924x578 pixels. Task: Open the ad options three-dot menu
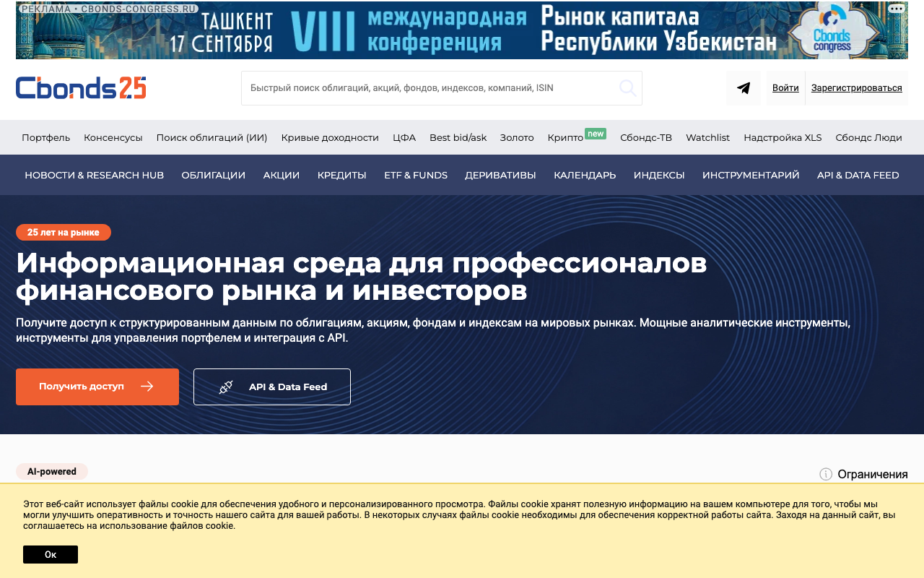pos(896,9)
